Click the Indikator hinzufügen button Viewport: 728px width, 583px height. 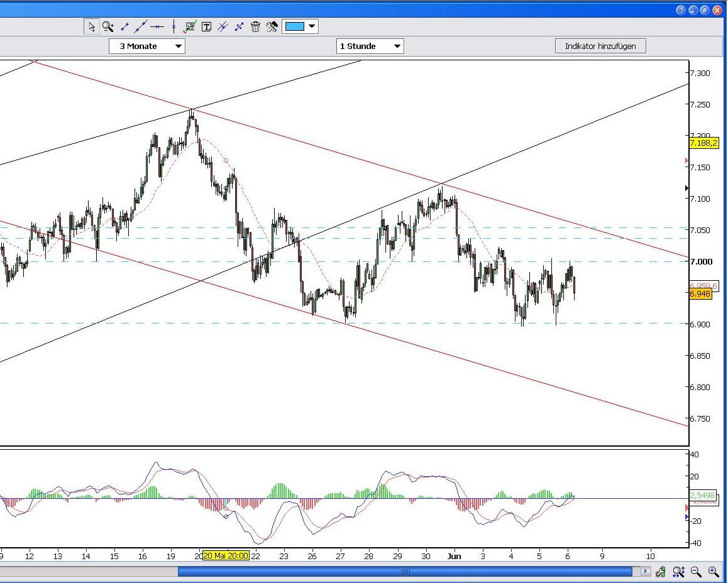[x=600, y=46]
